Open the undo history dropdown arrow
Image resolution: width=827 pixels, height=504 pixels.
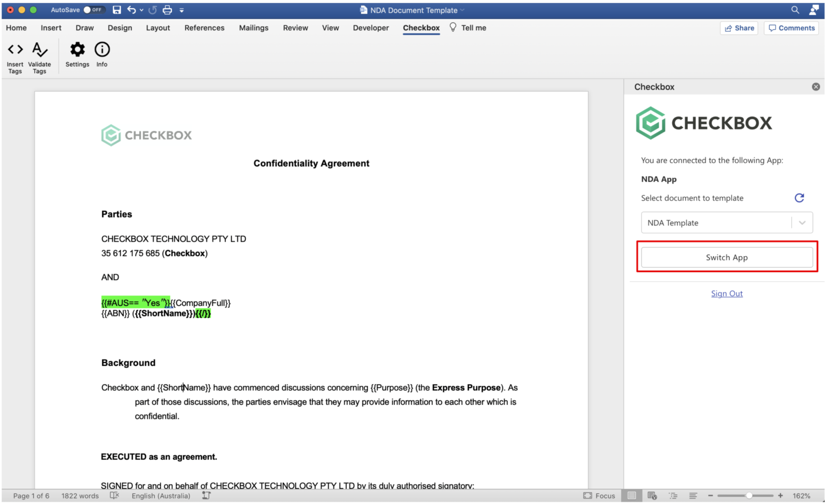click(x=141, y=10)
